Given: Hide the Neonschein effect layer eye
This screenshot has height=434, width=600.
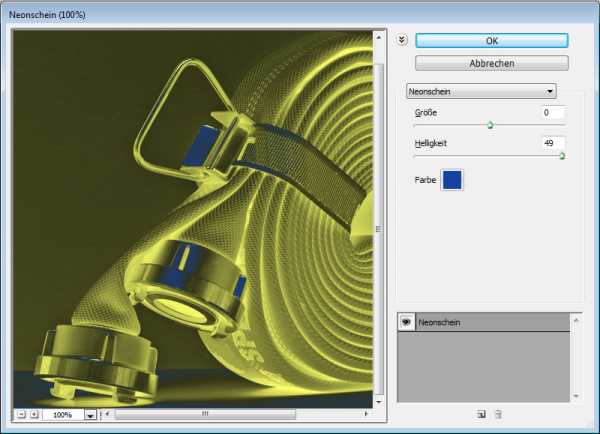Looking at the screenshot, I should click(407, 322).
